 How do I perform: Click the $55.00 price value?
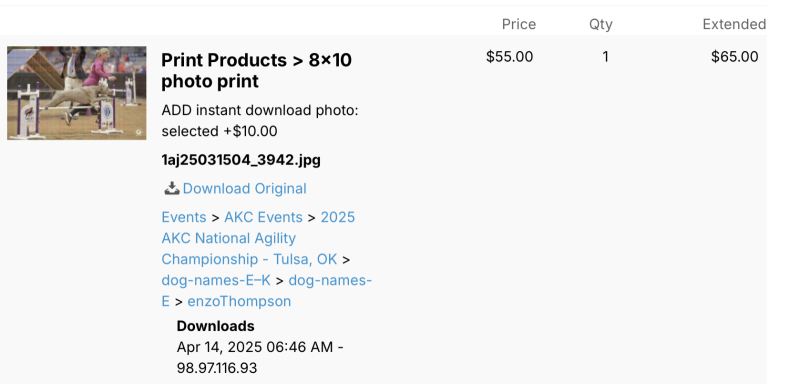click(509, 57)
